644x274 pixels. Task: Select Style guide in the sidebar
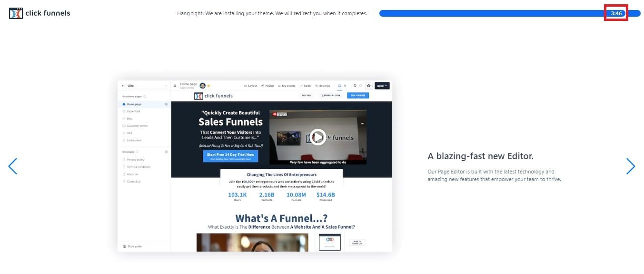click(134, 246)
